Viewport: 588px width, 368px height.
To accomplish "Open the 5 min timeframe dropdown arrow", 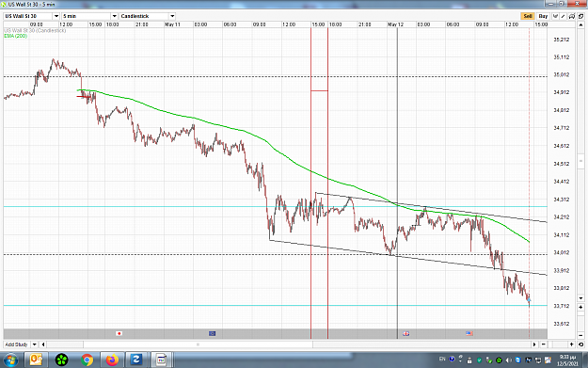I will point(115,16).
